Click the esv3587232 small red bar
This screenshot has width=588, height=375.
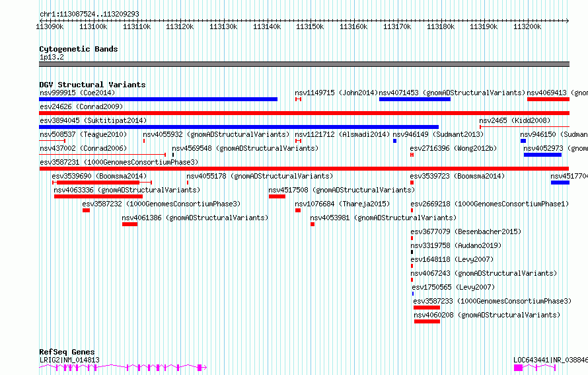[87, 210]
